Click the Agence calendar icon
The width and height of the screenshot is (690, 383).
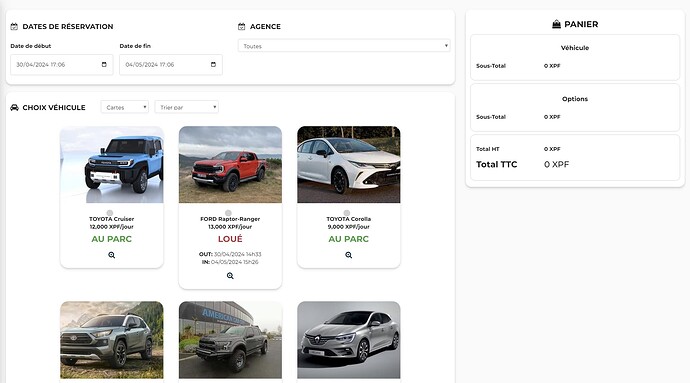pos(242,26)
